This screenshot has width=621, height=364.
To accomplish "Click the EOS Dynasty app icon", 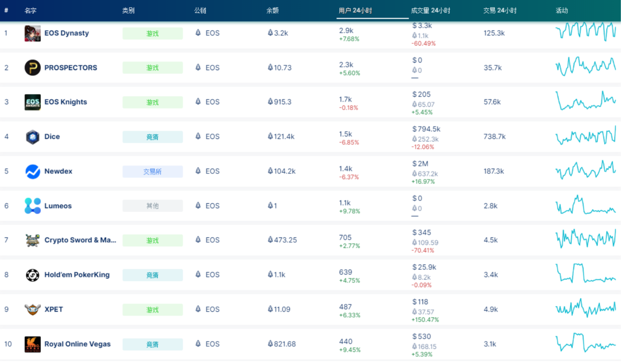I will pyautogui.click(x=33, y=33).
